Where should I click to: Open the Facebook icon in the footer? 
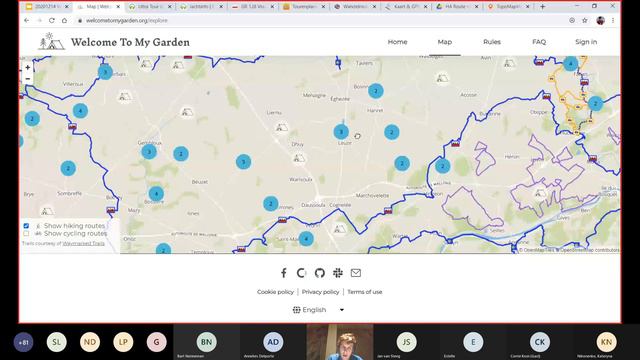(x=284, y=273)
